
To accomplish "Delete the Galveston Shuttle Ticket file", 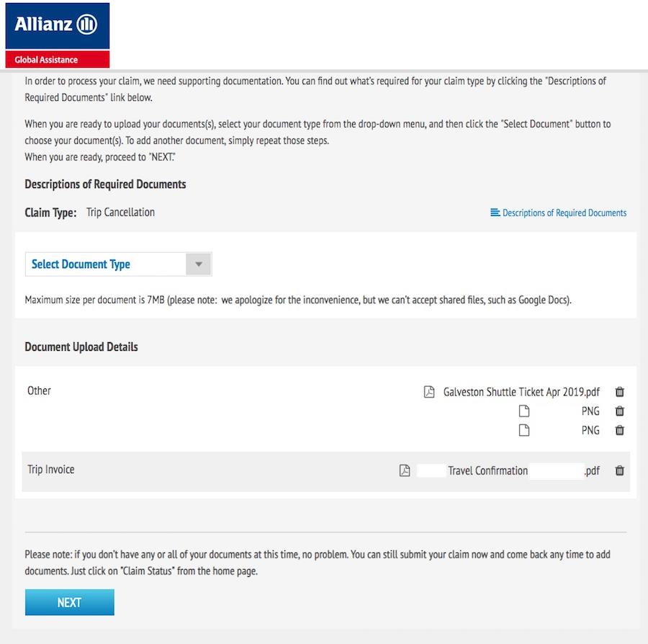I will 619,391.
